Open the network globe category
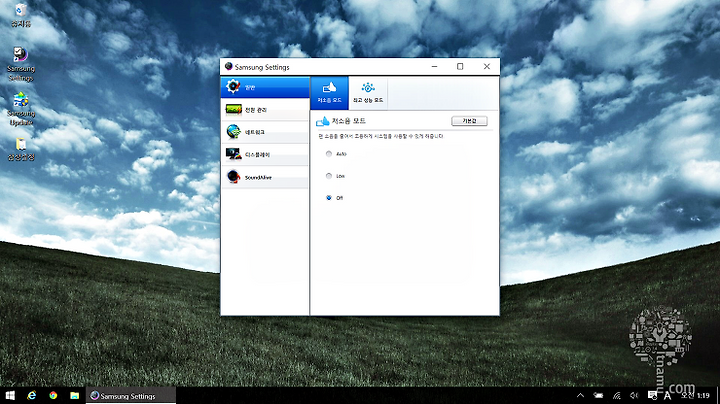The width and height of the screenshot is (720, 404). click(265, 132)
